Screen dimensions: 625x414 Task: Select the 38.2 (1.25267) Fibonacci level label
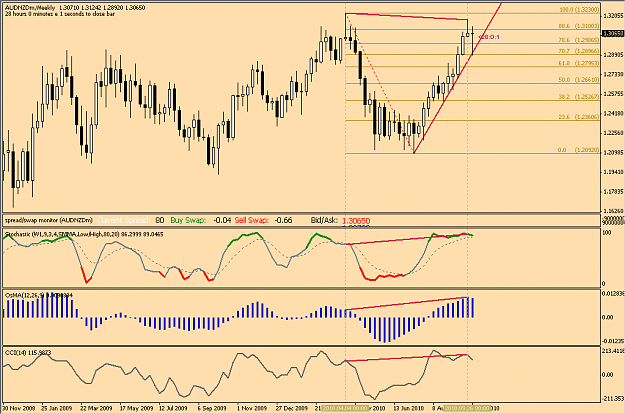tap(579, 97)
